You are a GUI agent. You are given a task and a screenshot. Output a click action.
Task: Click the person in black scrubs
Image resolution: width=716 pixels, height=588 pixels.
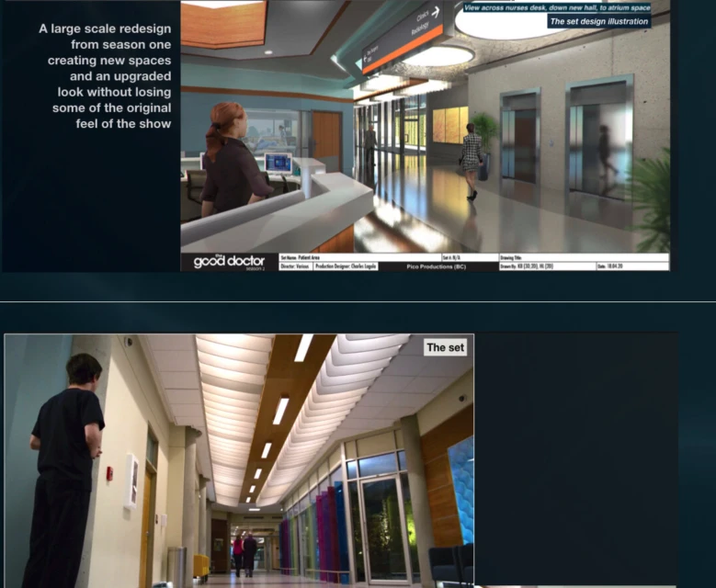click(x=66, y=469)
